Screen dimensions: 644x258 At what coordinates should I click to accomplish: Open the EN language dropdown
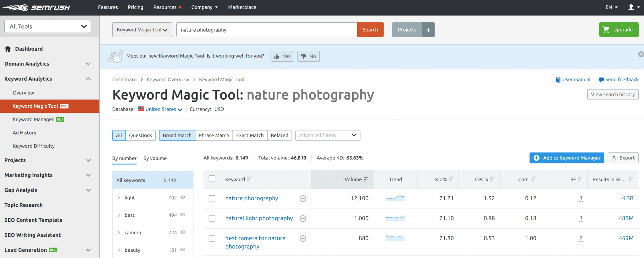[612, 7]
